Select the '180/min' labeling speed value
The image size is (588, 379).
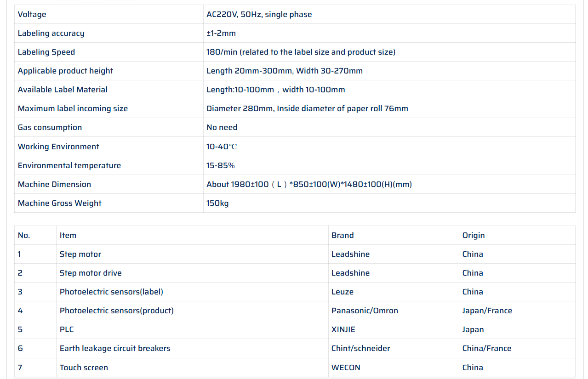tap(301, 52)
